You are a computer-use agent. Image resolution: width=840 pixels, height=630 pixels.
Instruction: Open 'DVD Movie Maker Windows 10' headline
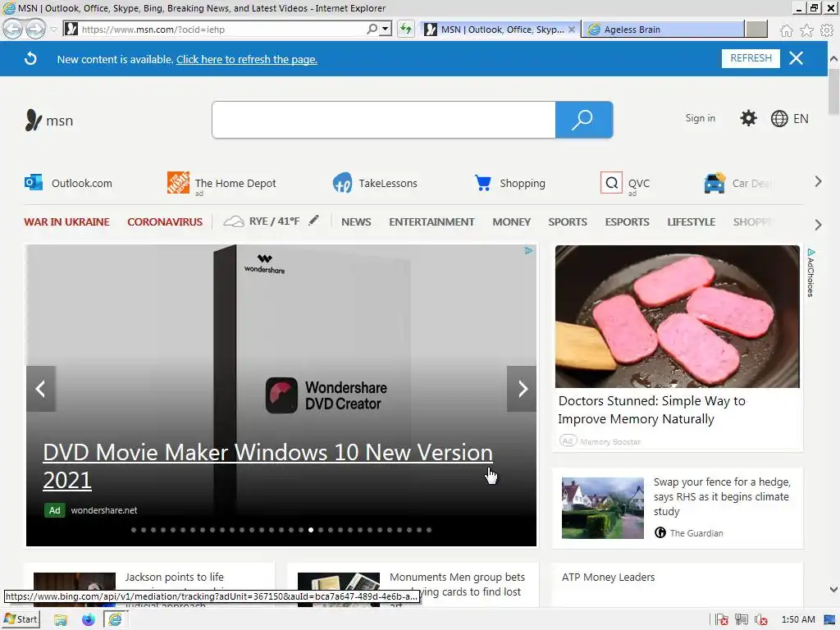pyautogui.click(x=268, y=466)
